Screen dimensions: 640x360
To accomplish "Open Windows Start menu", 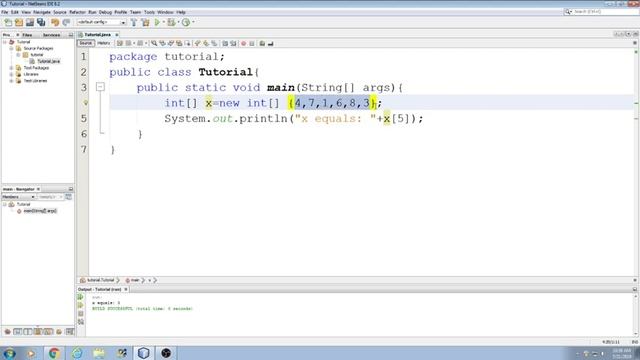I will [x=9, y=353].
